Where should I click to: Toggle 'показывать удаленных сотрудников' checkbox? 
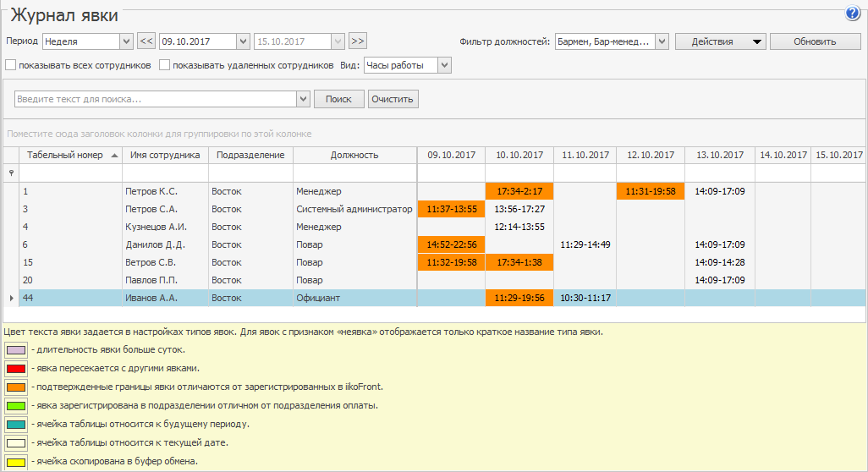click(x=165, y=65)
